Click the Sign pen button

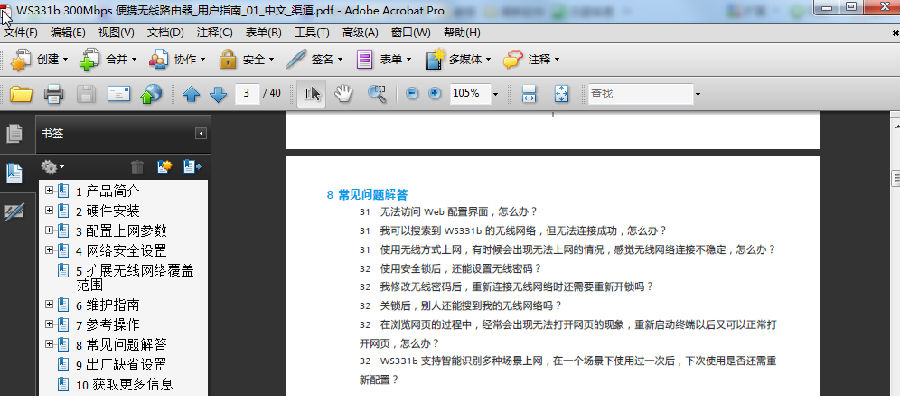tap(314, 59)
